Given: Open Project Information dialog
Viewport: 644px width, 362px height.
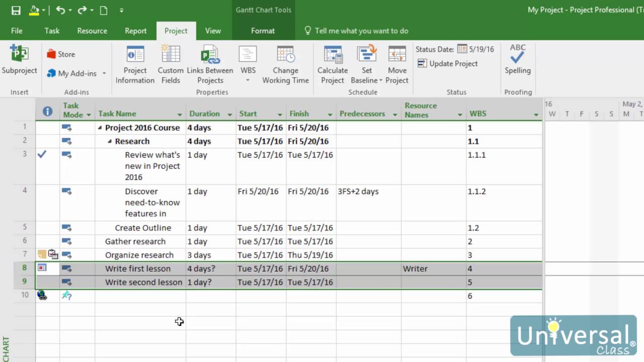Looking at the screenshot, I should point(135,64).
